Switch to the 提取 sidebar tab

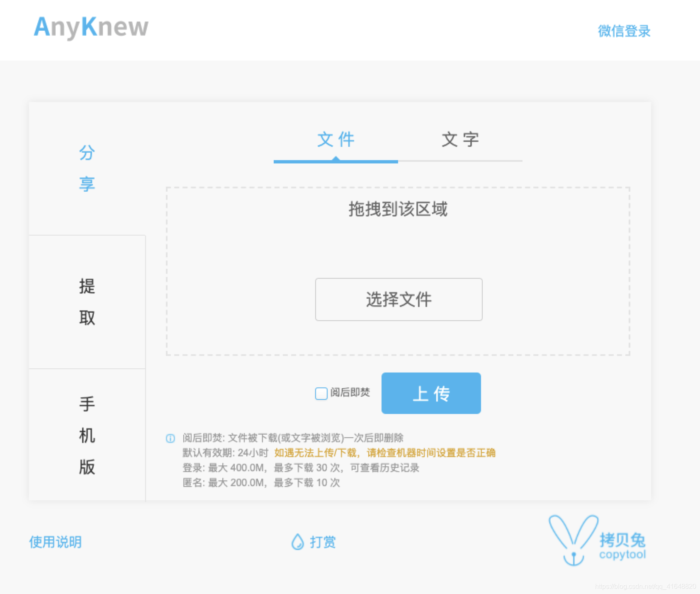pos(87,302)
